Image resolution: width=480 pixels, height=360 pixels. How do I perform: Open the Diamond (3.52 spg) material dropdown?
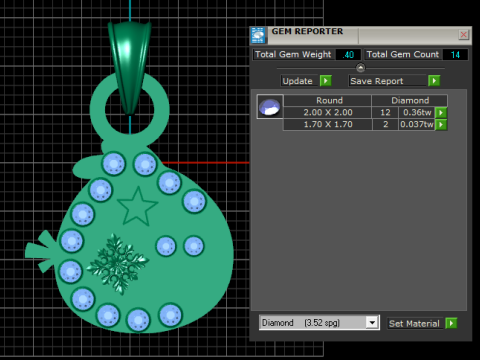pyautogui.click(x=372, y=322)
